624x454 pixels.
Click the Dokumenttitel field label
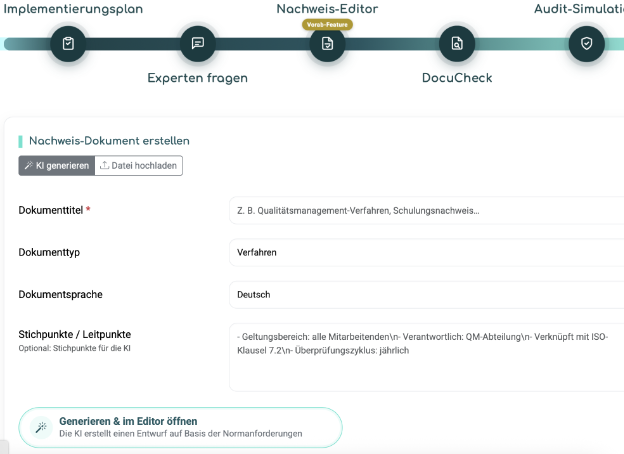pos(51,210)
